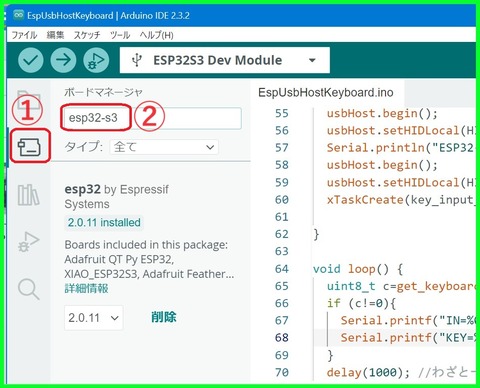
Task: Click the Serial.println("ESP32 code line
Action: coord(400,148)
